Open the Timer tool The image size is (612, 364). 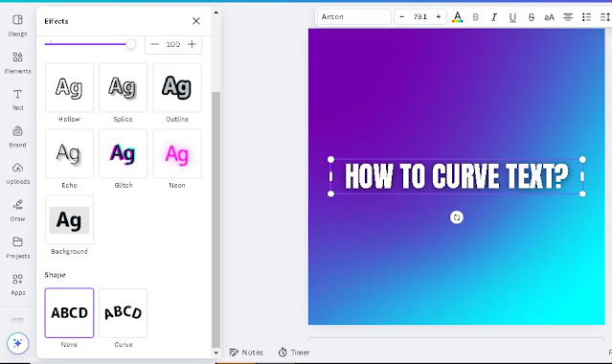pos(294,353)
